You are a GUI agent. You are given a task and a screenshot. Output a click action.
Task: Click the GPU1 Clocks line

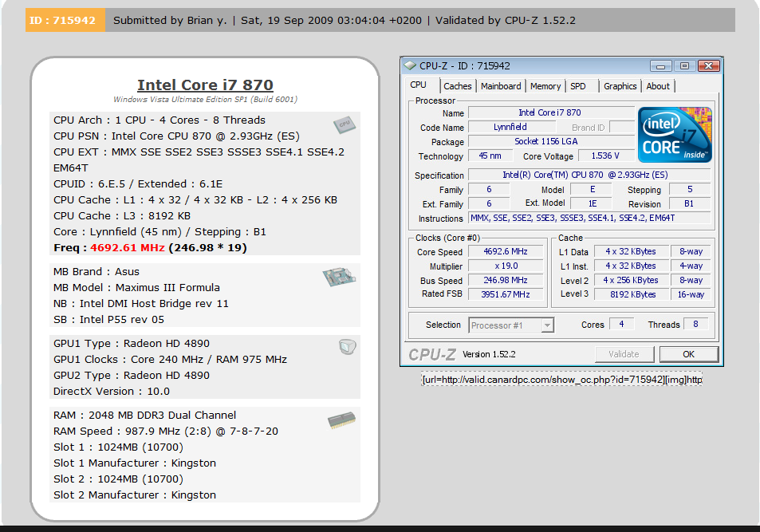pyautogui.click(x=170, y=360)
